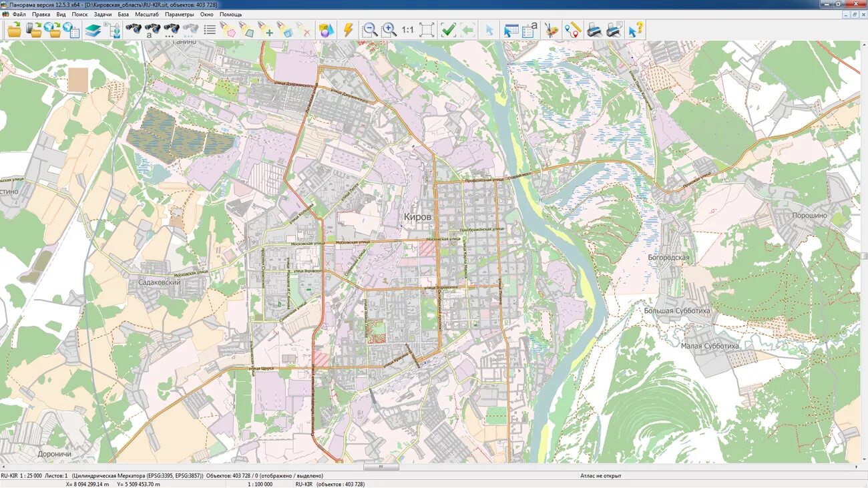Open the object list icon

210,29
